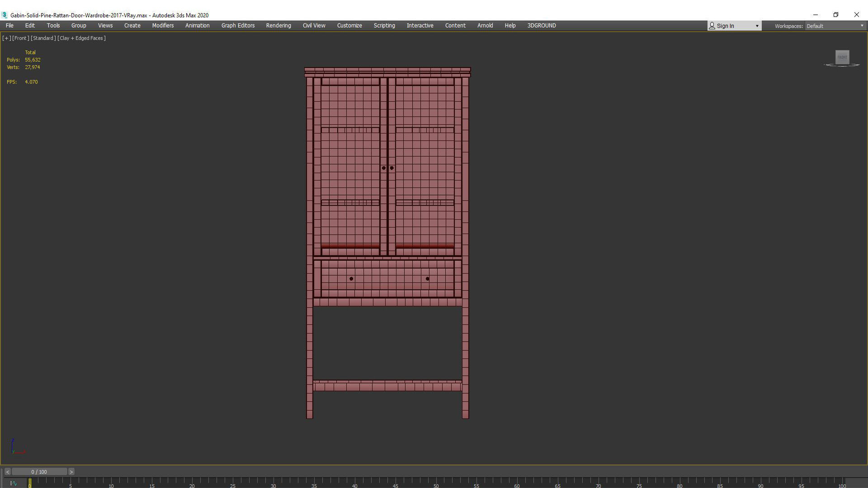
Task: Click the 0 / 100 time slider
Action: coord(39,472)
